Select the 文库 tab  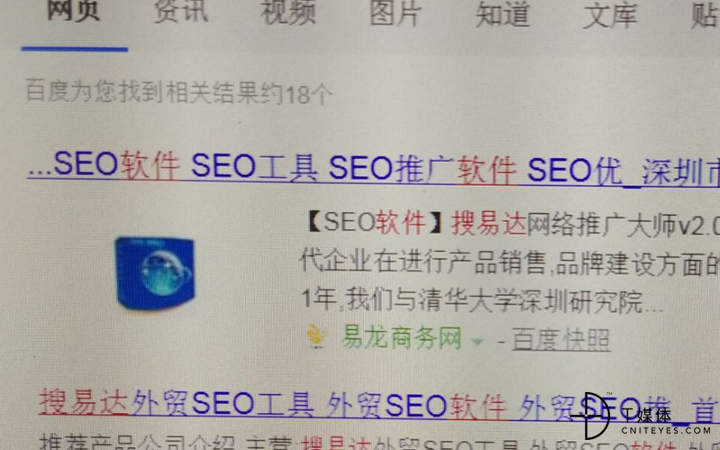point(610,15)
